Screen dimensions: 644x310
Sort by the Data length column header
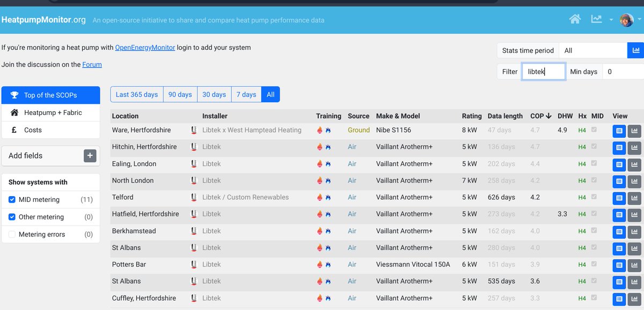pos(505,116)
